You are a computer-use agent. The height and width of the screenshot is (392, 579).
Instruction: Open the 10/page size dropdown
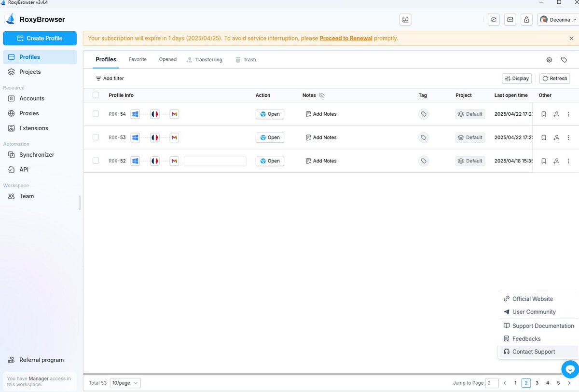125,383
